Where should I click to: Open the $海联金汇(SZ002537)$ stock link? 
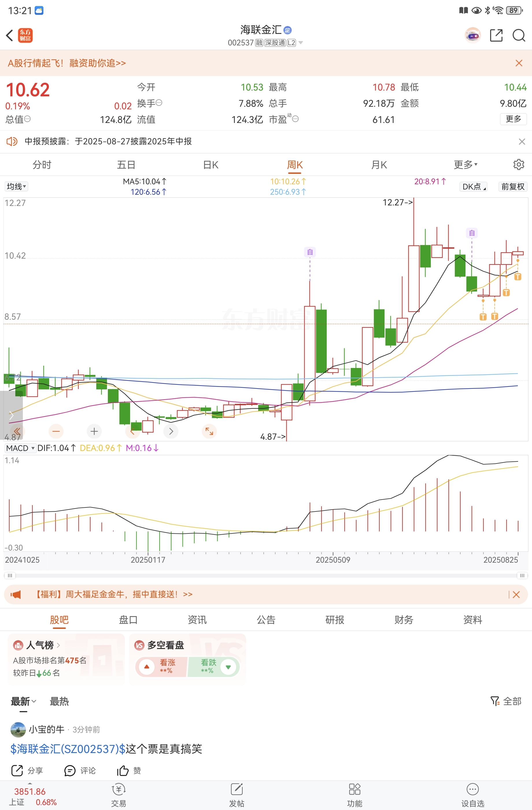[68, 749]
